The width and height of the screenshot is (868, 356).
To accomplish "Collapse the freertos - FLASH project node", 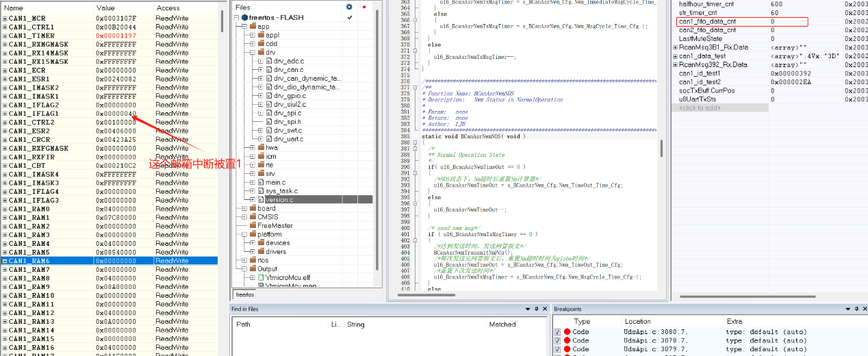I will pyautogui.click(x=237, y=17).
